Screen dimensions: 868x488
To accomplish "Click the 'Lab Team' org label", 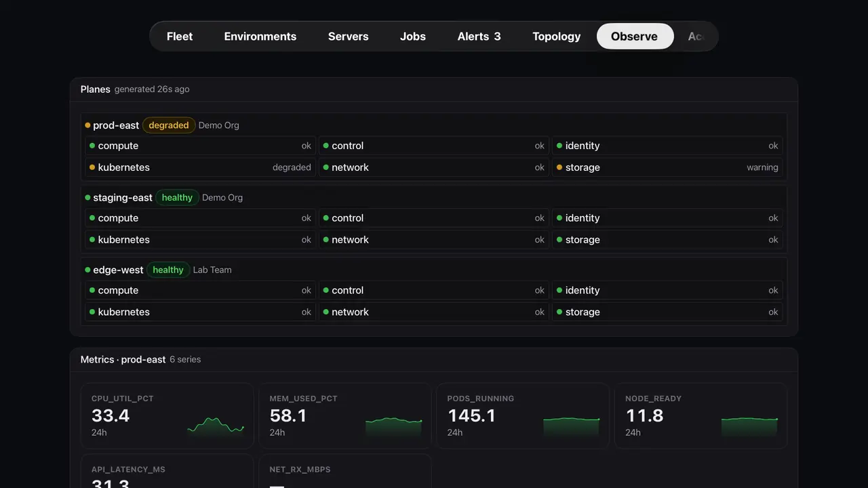I will 212,270.
